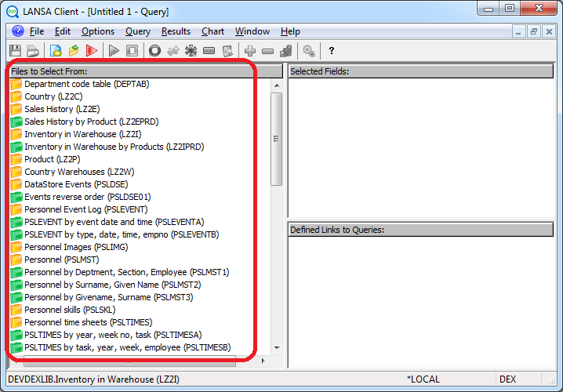Click the Defined Links to Queries header
Image resolution: width=563 pixels, height=392 pixels.
pyautogui.click(x=420, y=230)
